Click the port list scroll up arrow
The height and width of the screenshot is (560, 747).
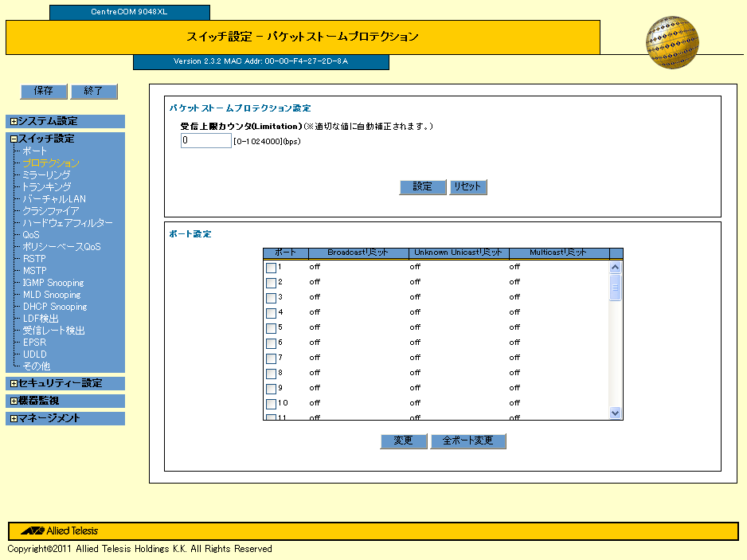tap(615, 268)
